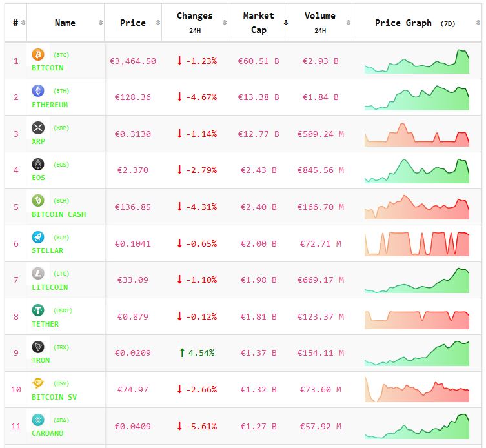Click the Litecoin coin logo icon
Image resolution: width=486 pixels, height=448 pixels.
pos(38,274)
